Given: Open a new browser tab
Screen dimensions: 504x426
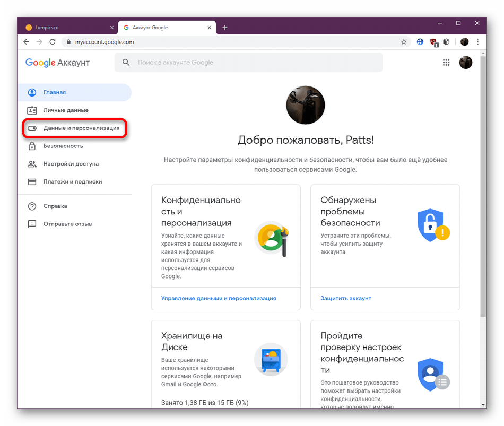Looking at the screenshot, I should click(225, 28).
